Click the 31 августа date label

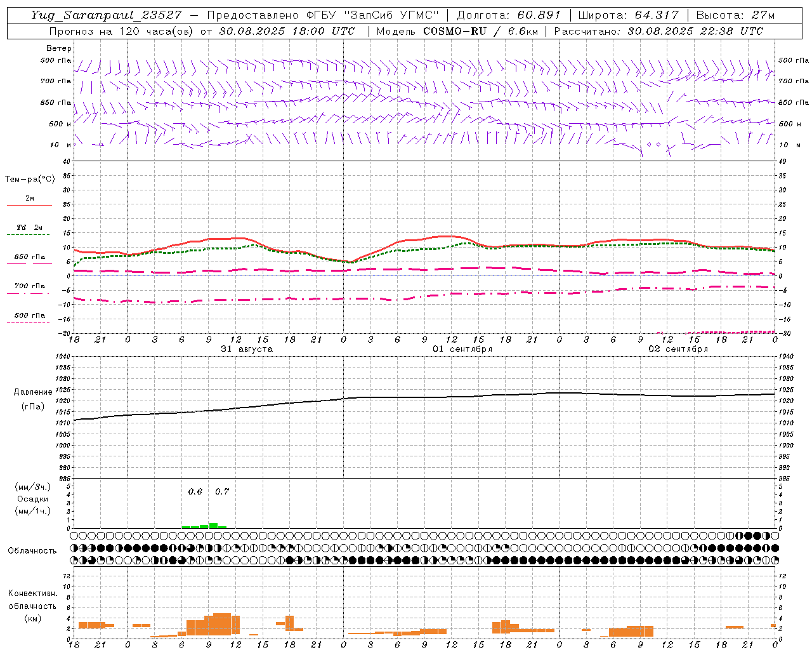click(247, 349)
